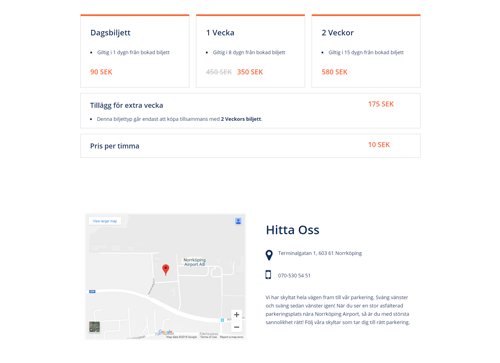Screen dimensions: 500x363
Task: Zoom in on the map
Action: 237,315
